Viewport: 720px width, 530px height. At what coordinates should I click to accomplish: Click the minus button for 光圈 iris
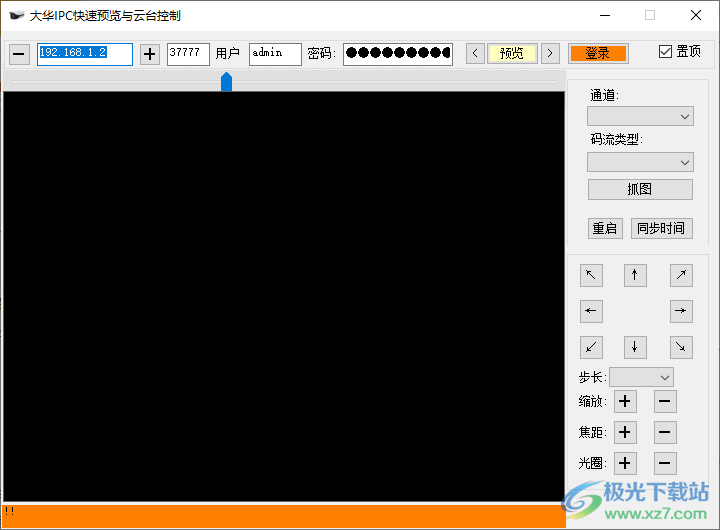(x=665, y=463)
